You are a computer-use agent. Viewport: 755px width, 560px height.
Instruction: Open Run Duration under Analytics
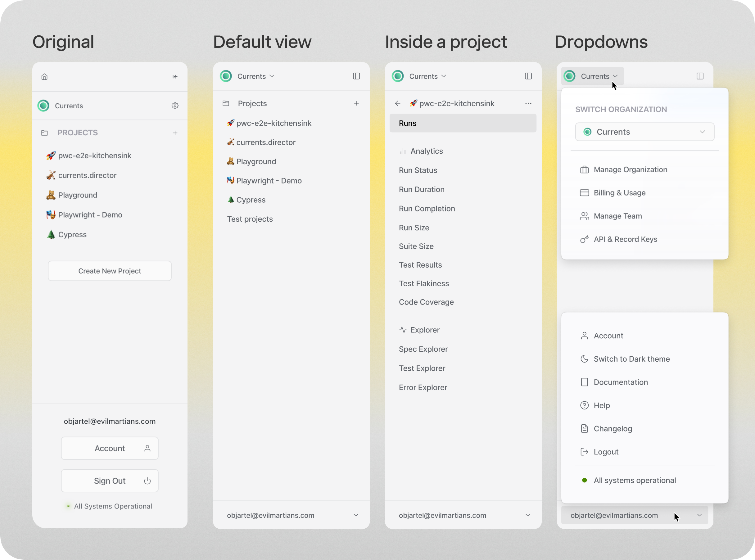(421, 189)
